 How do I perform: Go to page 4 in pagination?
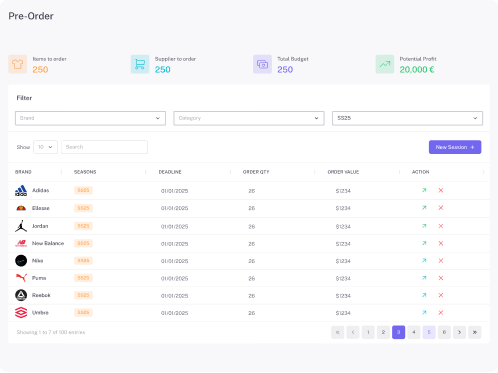414,332
